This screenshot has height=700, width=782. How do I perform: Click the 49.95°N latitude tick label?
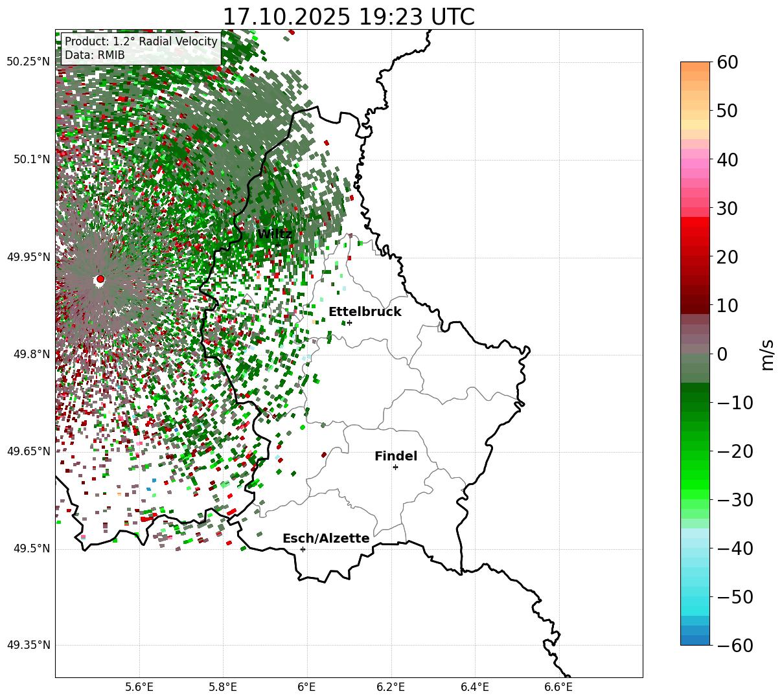click(28, 257)
